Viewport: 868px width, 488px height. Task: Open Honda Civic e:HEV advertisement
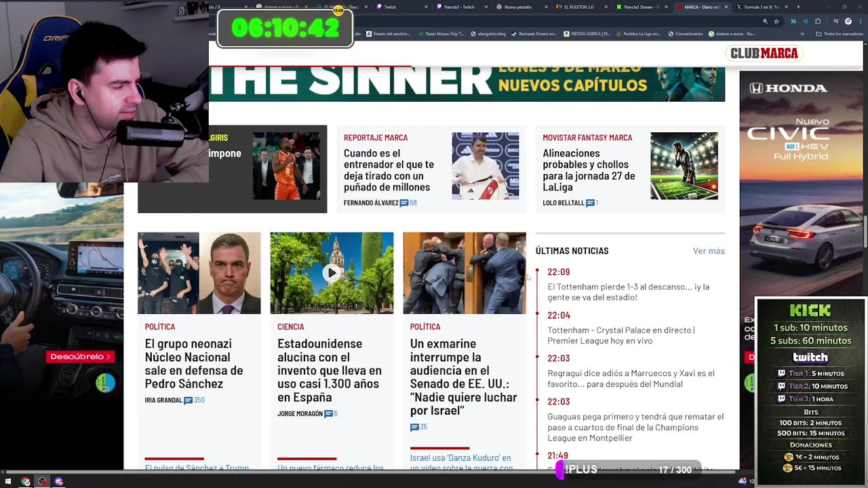pos(801,183)
